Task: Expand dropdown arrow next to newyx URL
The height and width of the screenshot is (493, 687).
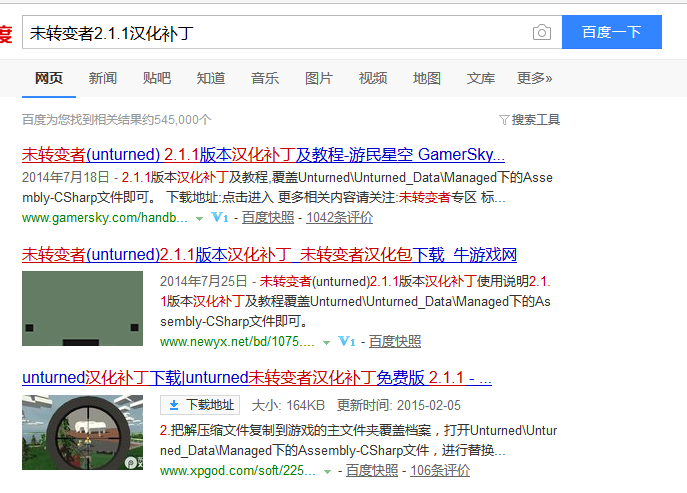Action: [326, 343]
